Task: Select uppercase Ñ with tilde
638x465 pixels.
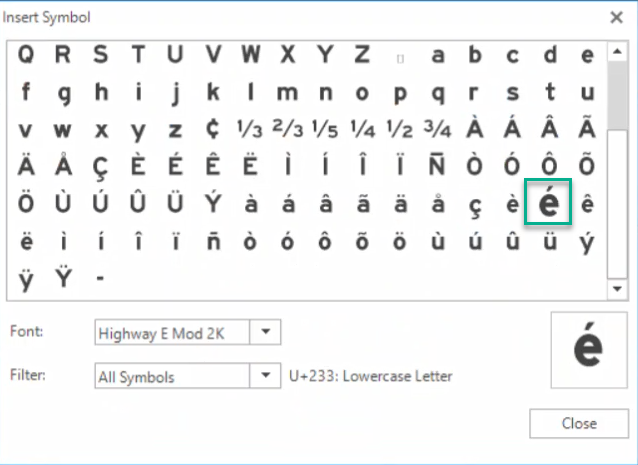Action: [x=437, y=166]
